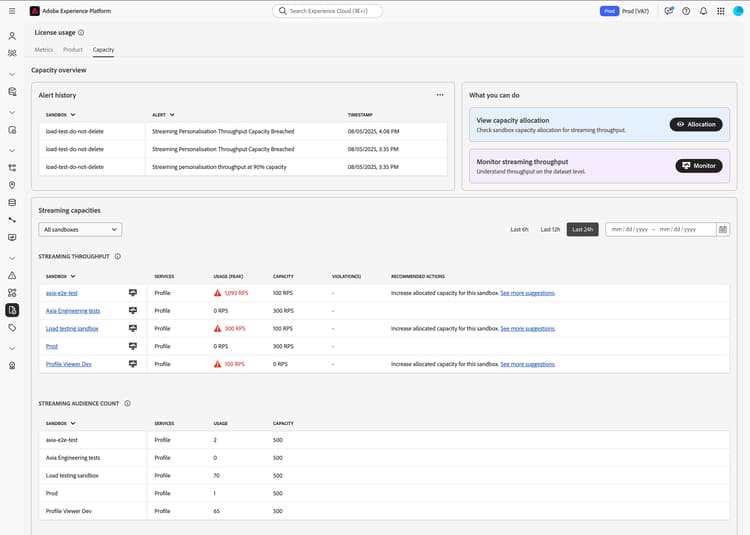This screenshot has height=535, width=750.
Task: Sort Alert history by Sandbox column
Action: coord(60,115)
